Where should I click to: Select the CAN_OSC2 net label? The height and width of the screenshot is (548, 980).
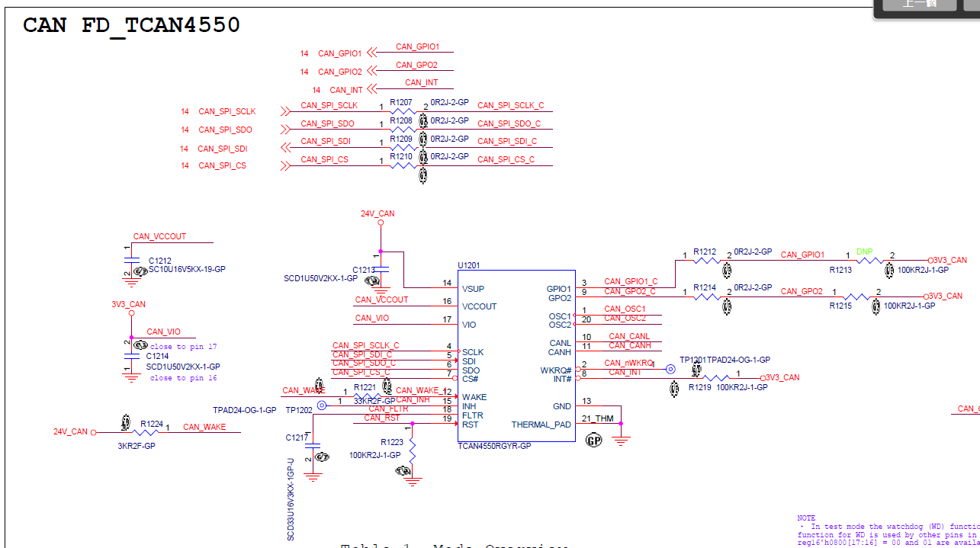pyautogui.click(x=625, y=318)
